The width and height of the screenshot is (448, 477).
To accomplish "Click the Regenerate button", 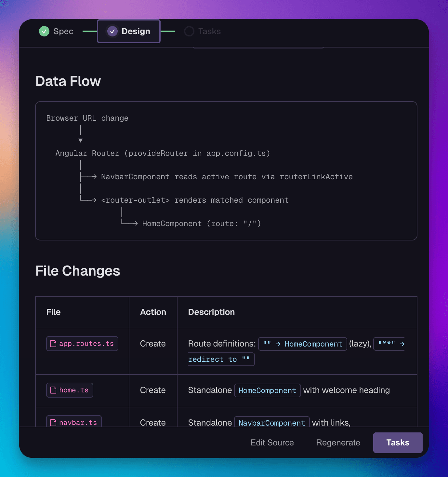I will pyautogui.click(x=338, y=443).
